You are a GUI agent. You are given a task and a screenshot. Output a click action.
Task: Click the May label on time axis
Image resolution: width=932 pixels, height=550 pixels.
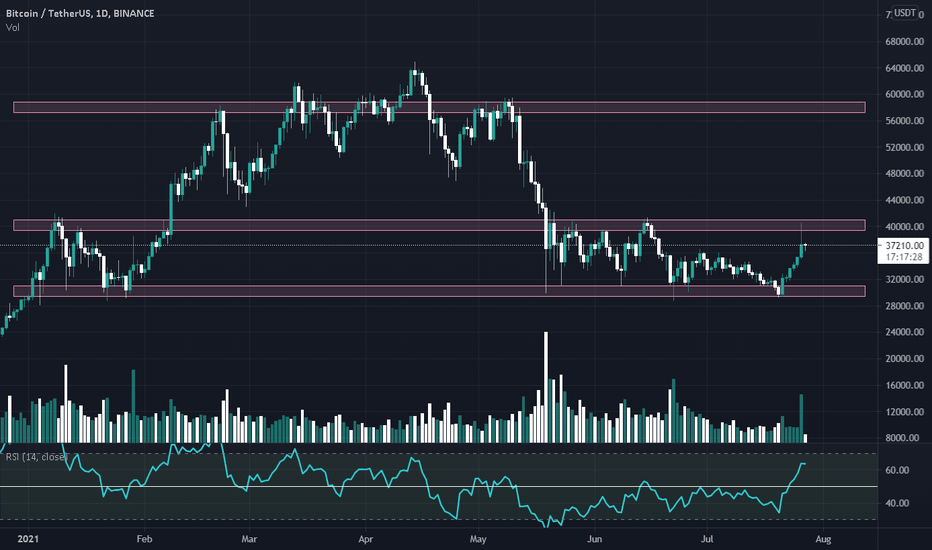point(478,539)
